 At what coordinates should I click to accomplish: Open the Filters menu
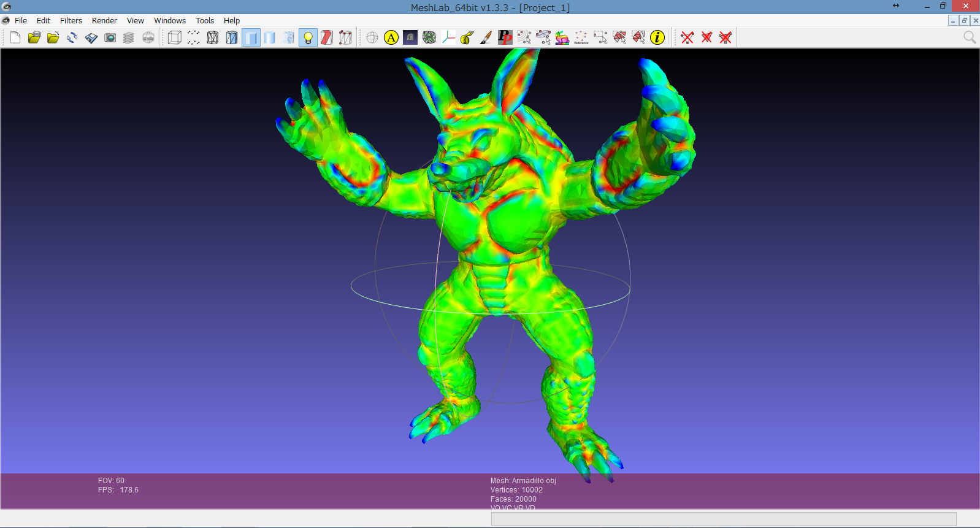point(71,20)
